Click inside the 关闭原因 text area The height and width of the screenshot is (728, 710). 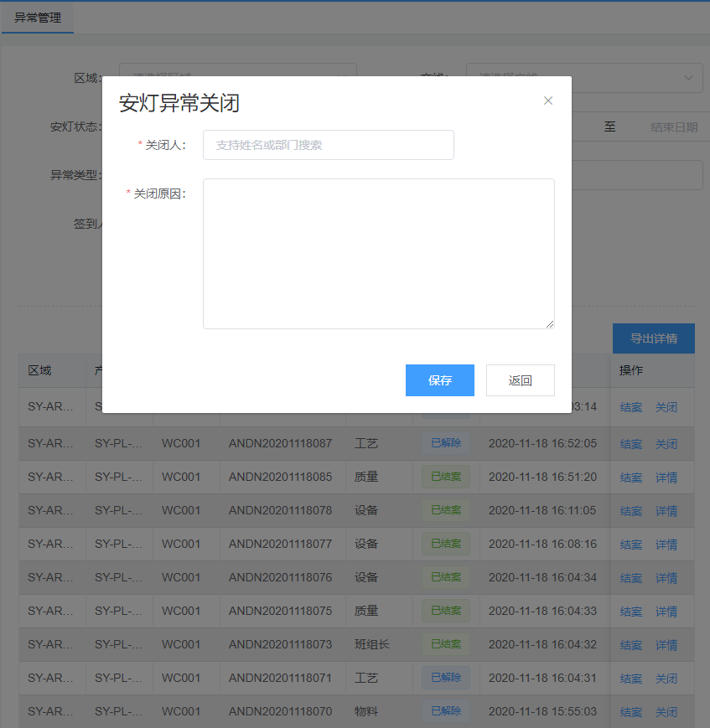378,253
